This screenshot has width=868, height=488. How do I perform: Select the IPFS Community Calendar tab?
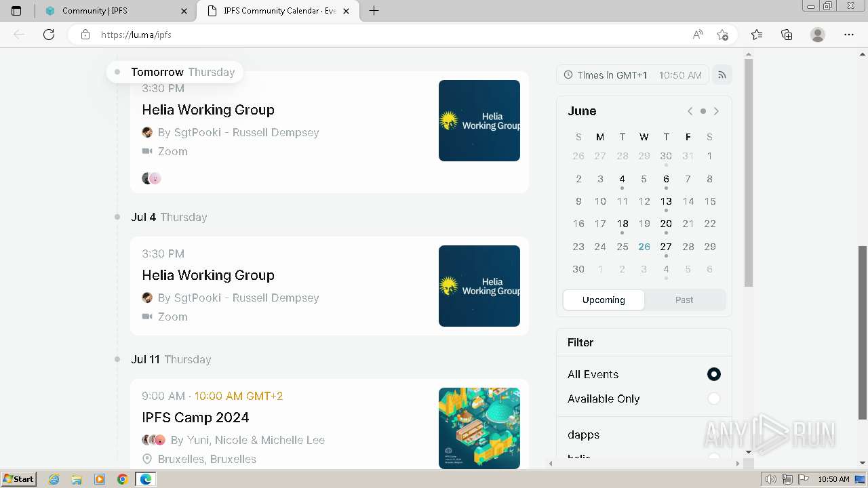click(277, 11)
